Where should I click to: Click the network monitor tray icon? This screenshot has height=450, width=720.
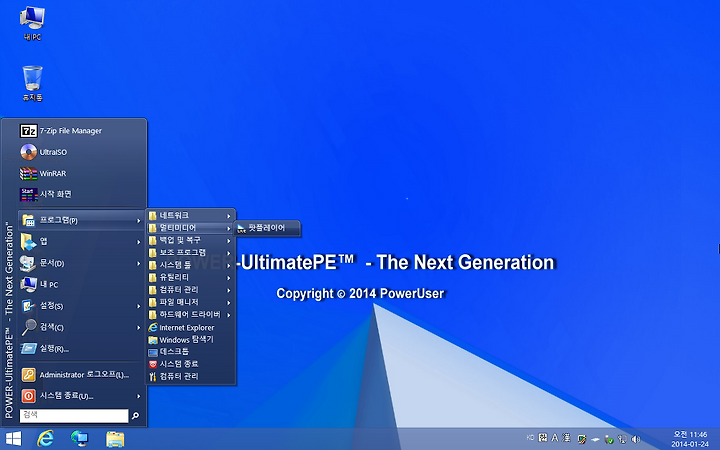coord(622,439)
